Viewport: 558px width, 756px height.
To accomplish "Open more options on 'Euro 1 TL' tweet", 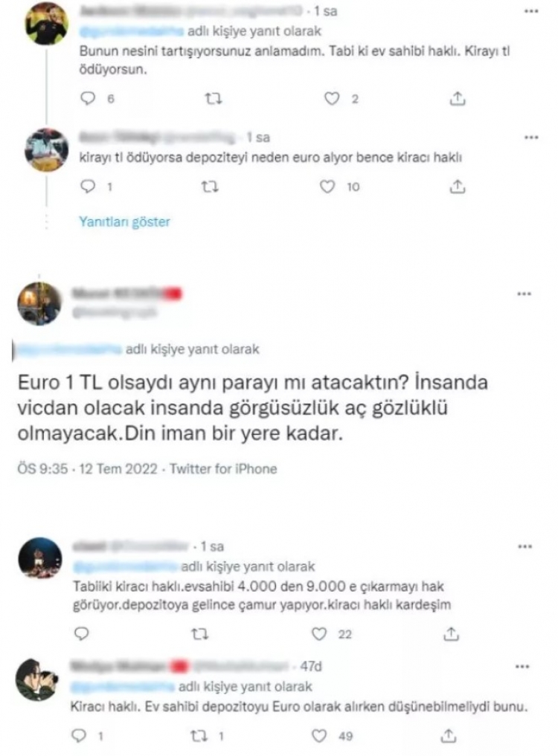I will point(525,294).
